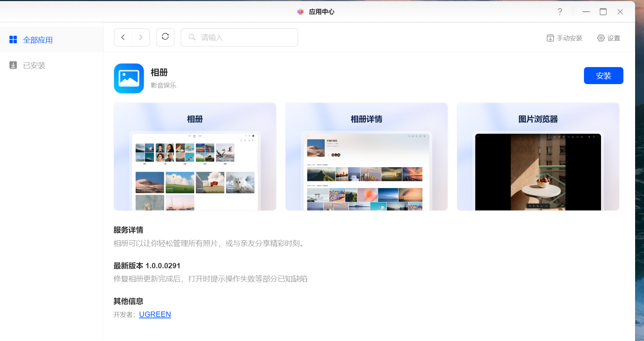Image resolution: width=644 pixels, height=341 pixels.
Task: Refresh the app center page
Action: pos(165,37)
